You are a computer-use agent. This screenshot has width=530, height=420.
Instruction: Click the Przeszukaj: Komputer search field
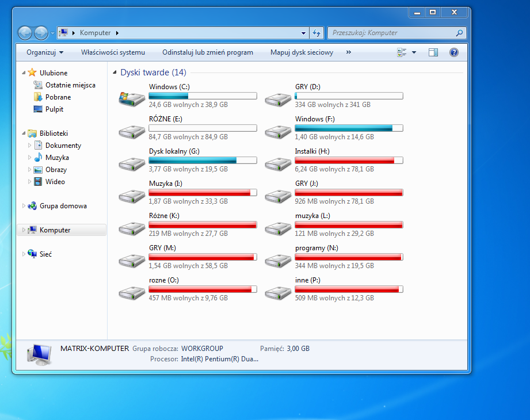[391, 33]
